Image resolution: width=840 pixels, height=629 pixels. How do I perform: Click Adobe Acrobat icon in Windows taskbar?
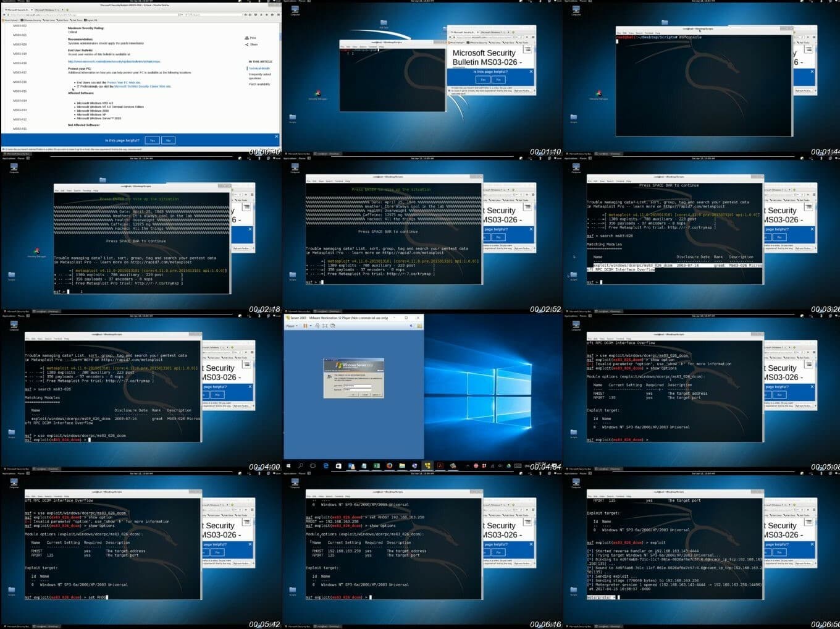[440, 466]
